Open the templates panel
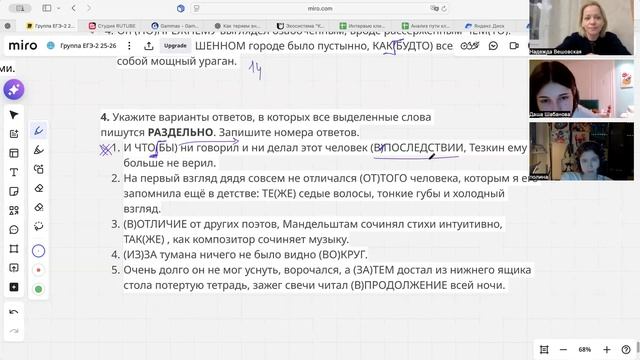 click(x=14, y=153)
